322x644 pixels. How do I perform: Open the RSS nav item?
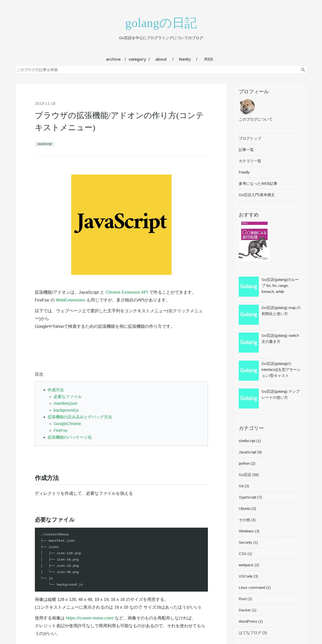coord(209,59)
